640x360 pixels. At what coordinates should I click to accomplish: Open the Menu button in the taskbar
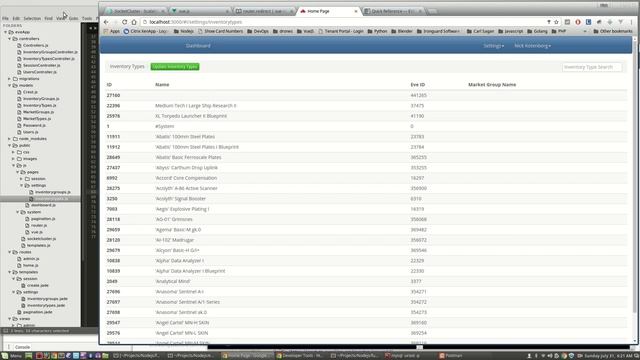coord(12,356)
